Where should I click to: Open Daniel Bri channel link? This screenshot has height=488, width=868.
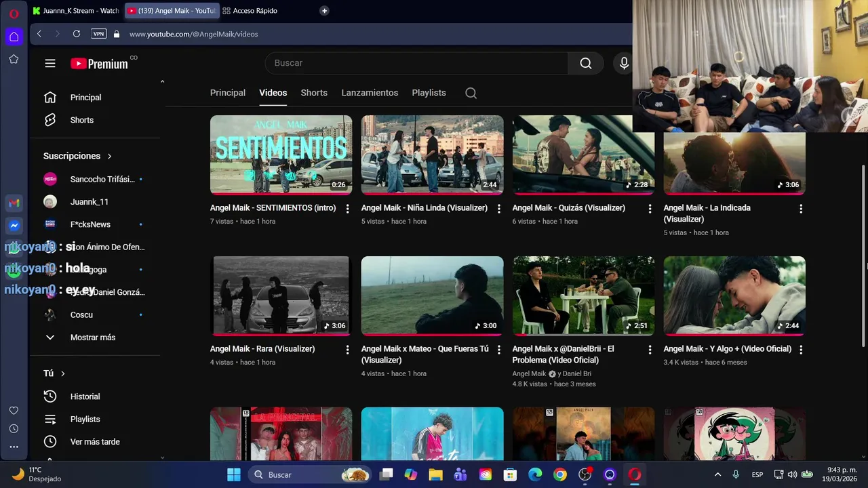[577, 374]
